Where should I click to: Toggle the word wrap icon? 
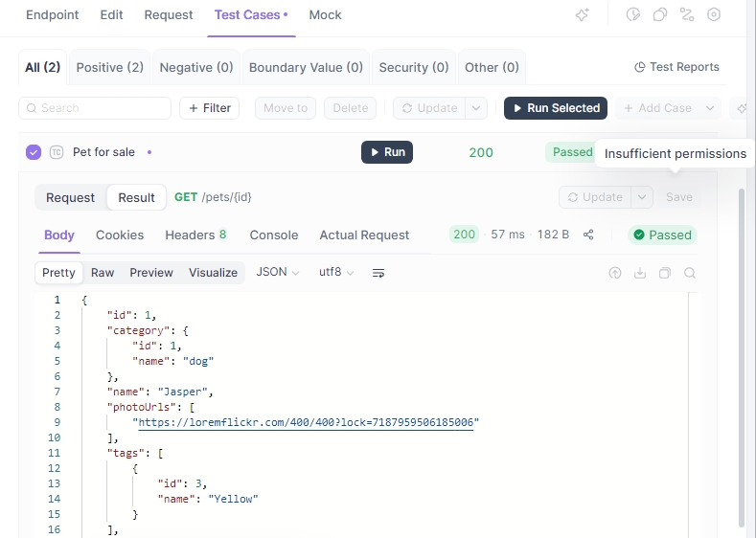[378, 273]
